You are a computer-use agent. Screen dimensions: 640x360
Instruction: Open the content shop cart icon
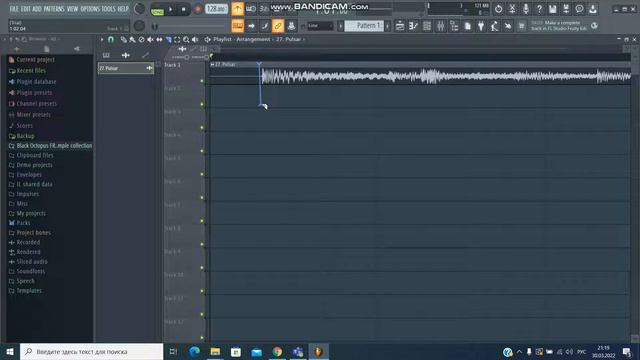pos(521,26)
